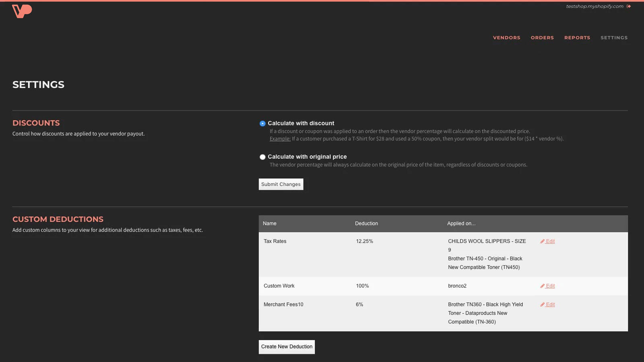Click the Deduction column header

coord(366,223)
